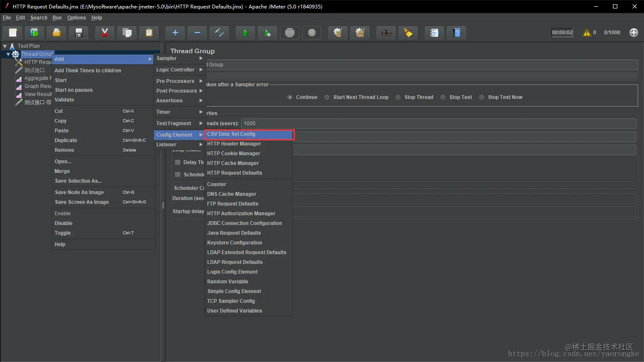Image resolution: width=644 pixels, height=362 pixels.
Task: Click Validate in the context menu
Action: pyautogui.click(x=103, y=100)
